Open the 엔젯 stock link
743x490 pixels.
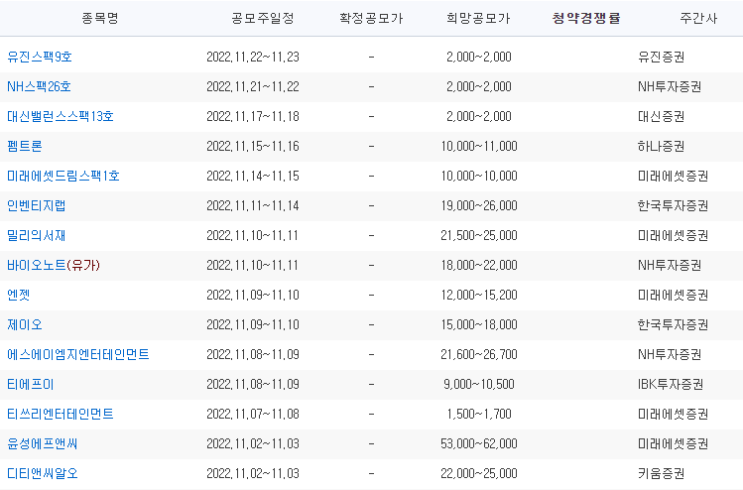[18, 295]
